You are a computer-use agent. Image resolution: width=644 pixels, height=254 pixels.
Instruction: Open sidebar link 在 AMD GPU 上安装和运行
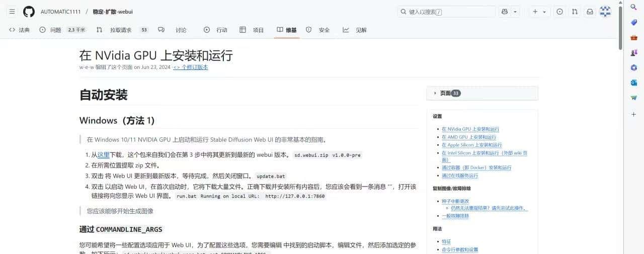(x=469, y=137)
